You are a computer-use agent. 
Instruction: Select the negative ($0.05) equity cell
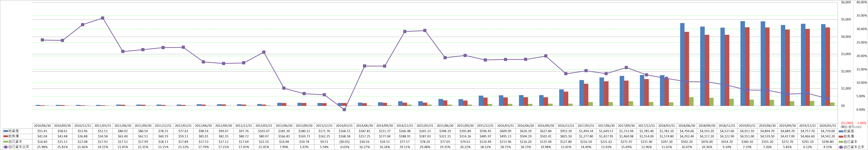pyautogui.click(x=344, y=142)
